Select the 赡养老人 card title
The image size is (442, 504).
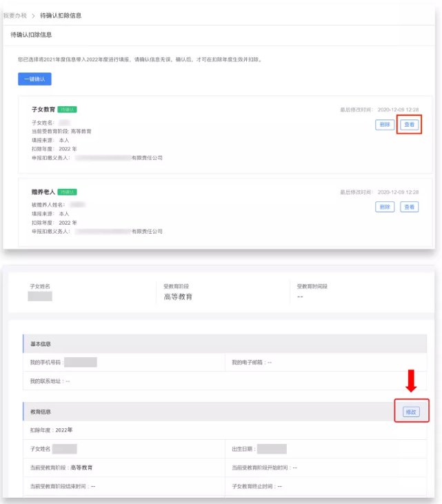(x=43, y=192)
